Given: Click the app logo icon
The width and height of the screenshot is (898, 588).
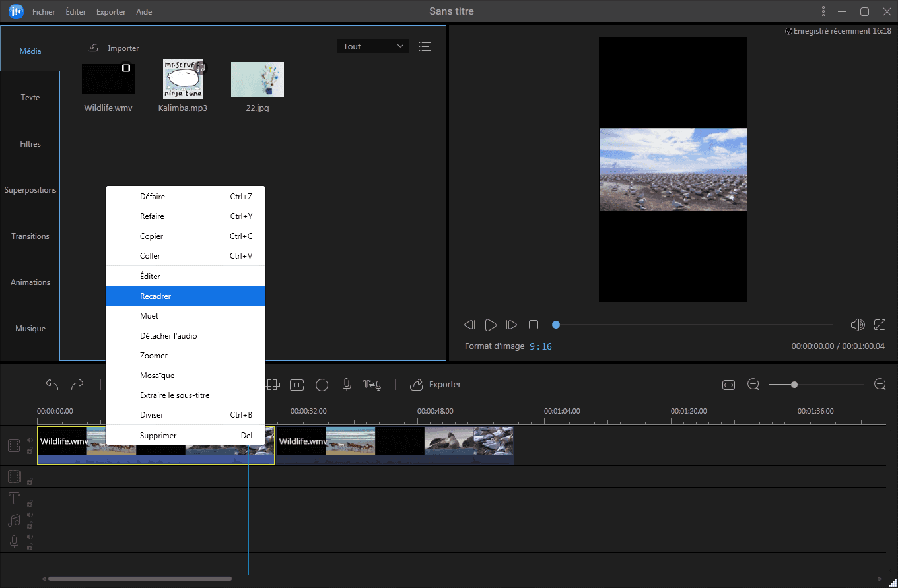Looking at the screenshot, I should point(17,11).
